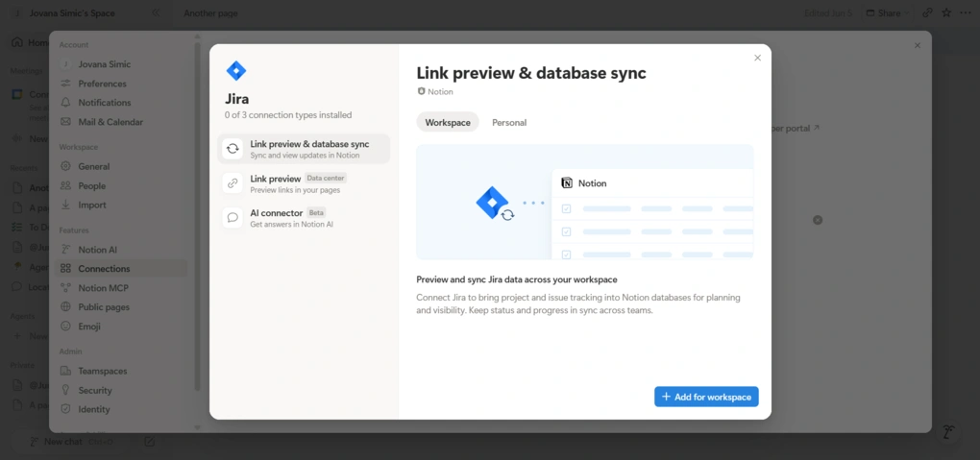Favorite the page with the star icon

(946, 13)
